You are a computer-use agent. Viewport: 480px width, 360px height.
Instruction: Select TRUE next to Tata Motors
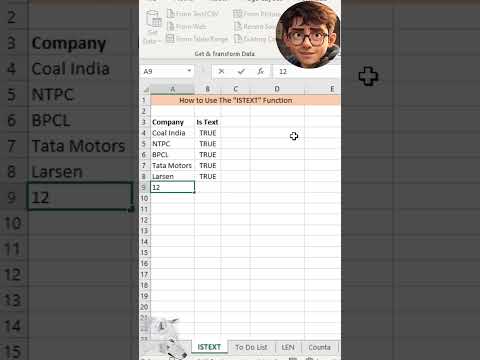tap(208, 166)
